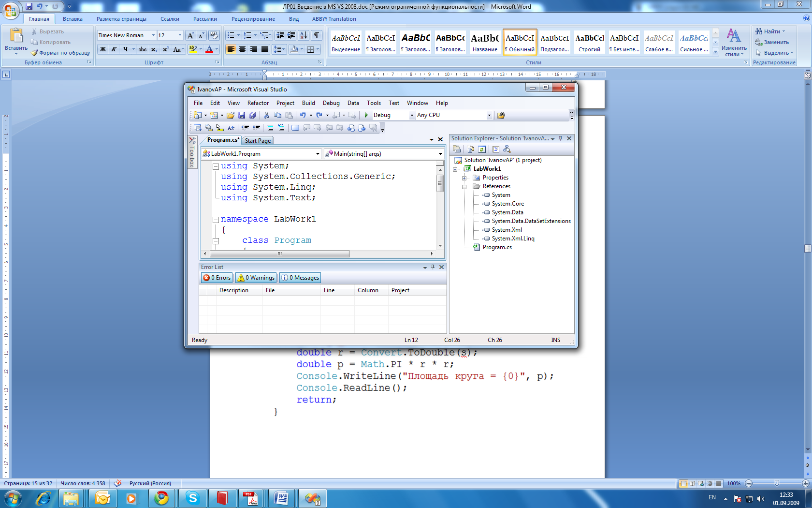
Task: Open the font size dropdown
Action: (x=180, y=35)
